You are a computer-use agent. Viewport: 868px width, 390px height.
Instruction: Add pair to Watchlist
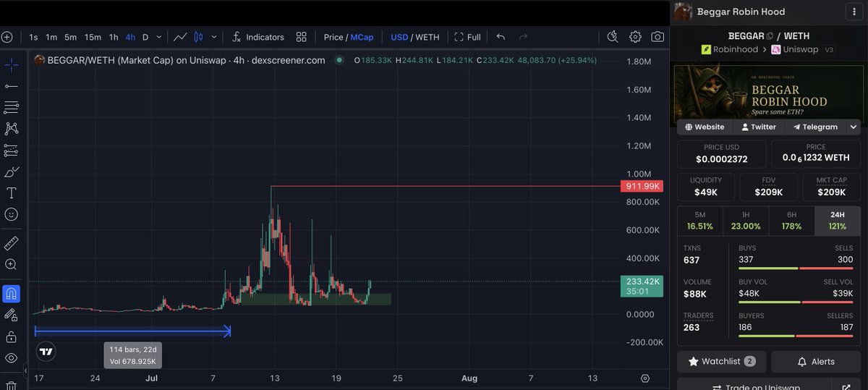[x=721, y=361]
